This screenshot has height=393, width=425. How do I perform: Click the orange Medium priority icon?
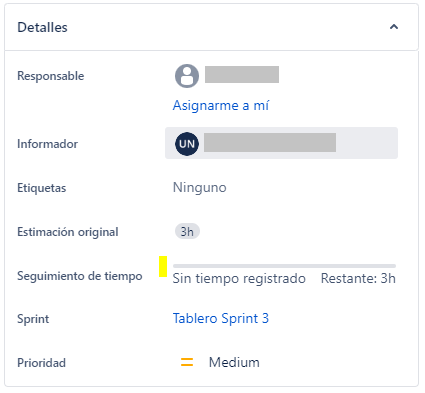pos(187,362)
